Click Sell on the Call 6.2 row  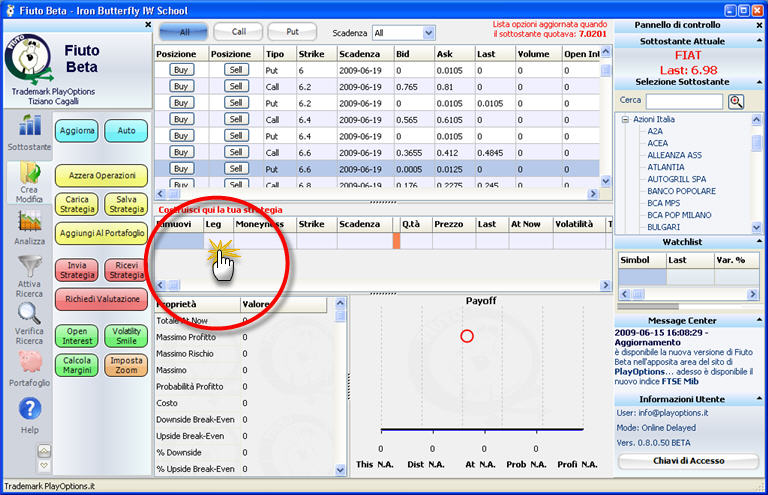(236, 87)
